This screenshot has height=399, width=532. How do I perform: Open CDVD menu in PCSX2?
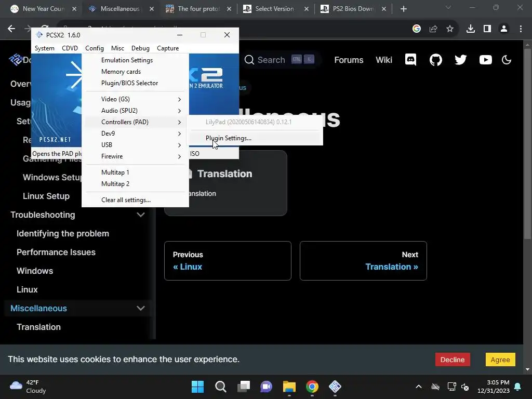tap(70, 48)
